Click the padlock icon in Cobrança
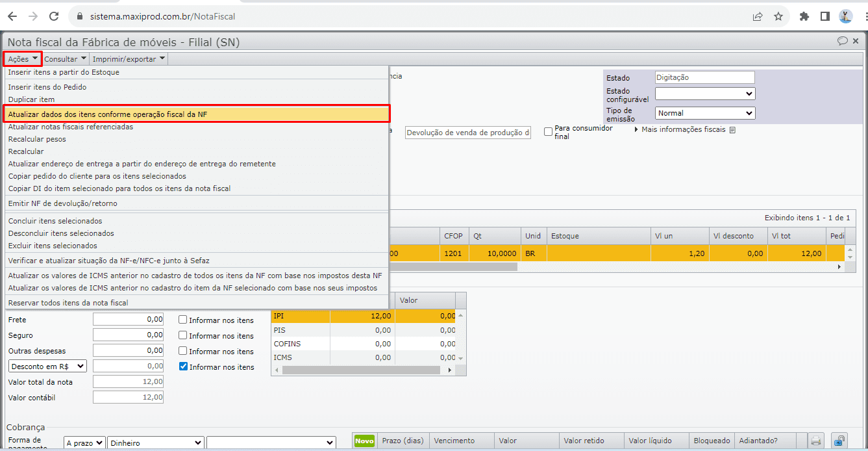The height and width of the screenshot is (451, 868). pos(839,441)
